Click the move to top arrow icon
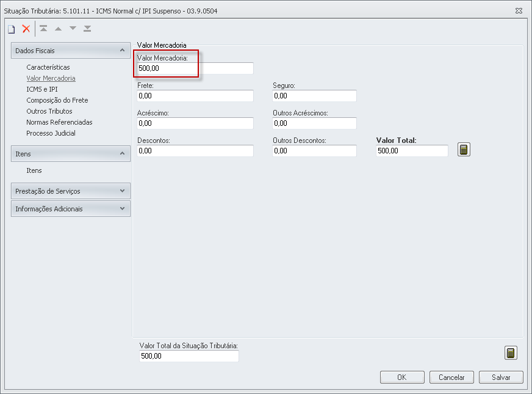This screenshot has width=532, height=394. [x=43, y=29]
